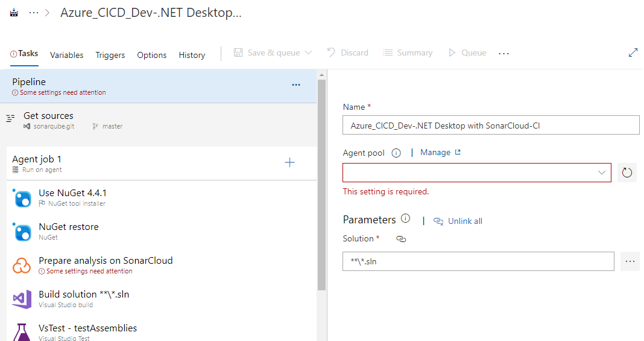The image size is (644, 341).
Task: Click Save & queue button
Action: (267, 53)
